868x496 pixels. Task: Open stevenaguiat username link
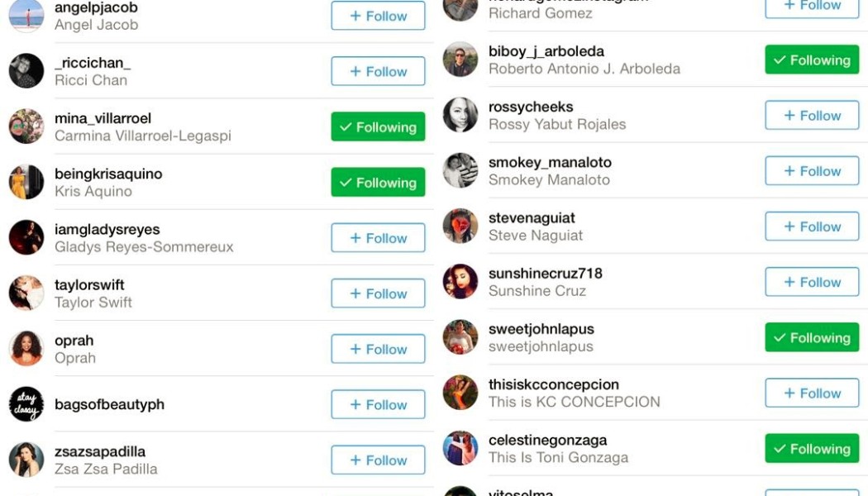tap(532, 218)
